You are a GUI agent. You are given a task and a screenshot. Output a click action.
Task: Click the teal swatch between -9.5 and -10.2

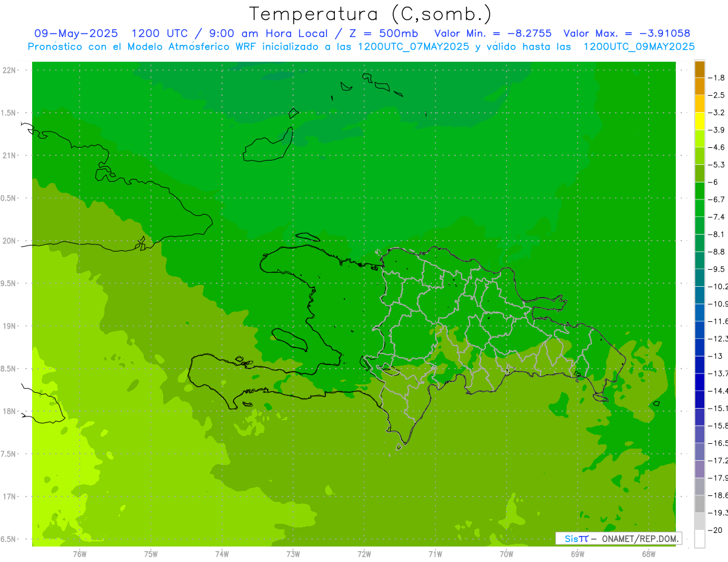click(699, 278)
